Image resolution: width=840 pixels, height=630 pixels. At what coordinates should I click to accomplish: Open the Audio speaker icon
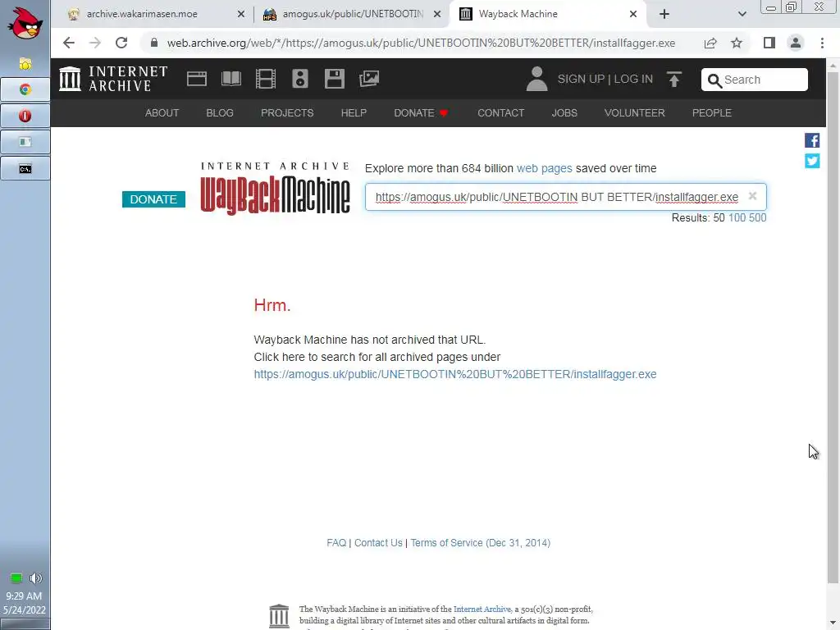[300, 79]
